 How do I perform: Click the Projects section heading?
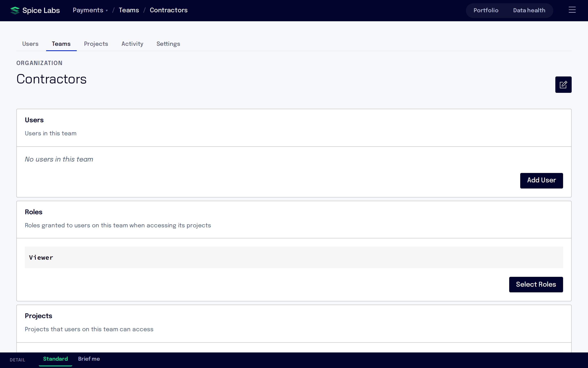pyautogui.click(x=38, y=316)
